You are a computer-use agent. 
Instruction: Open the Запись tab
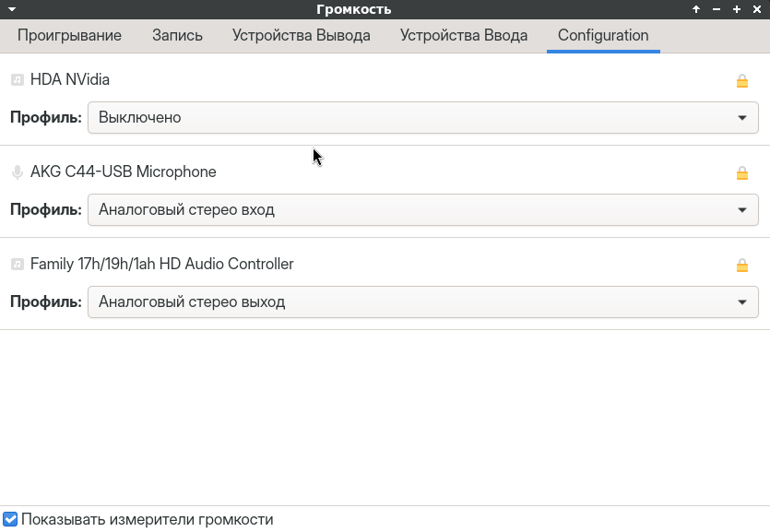point(177,36)
